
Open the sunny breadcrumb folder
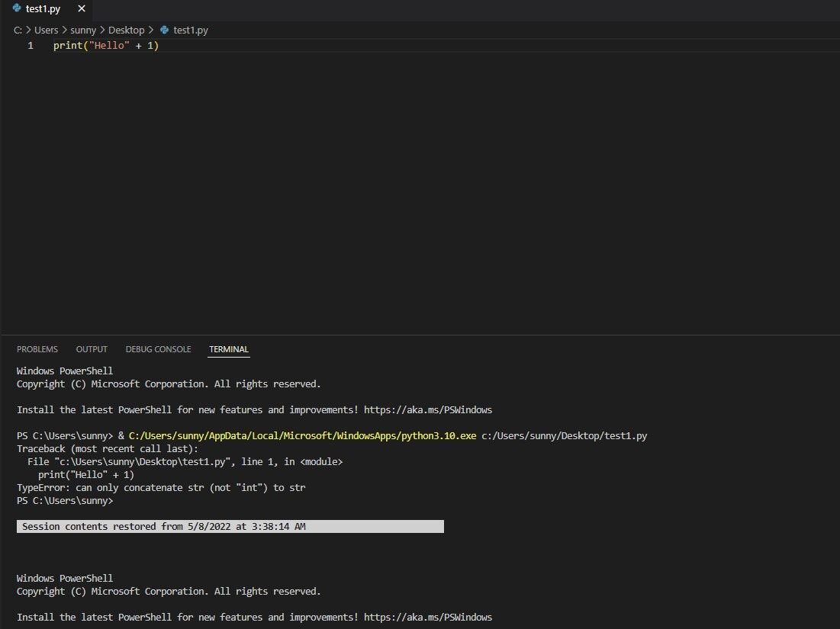pyautogui.click(x=83, y=30)
